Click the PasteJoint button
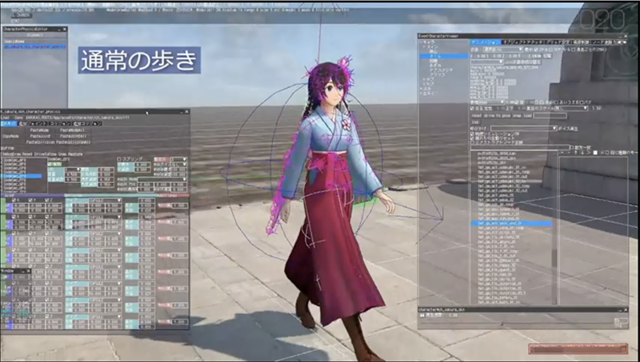The width and height of the screenshot is (640, 362). click(40, 136)
